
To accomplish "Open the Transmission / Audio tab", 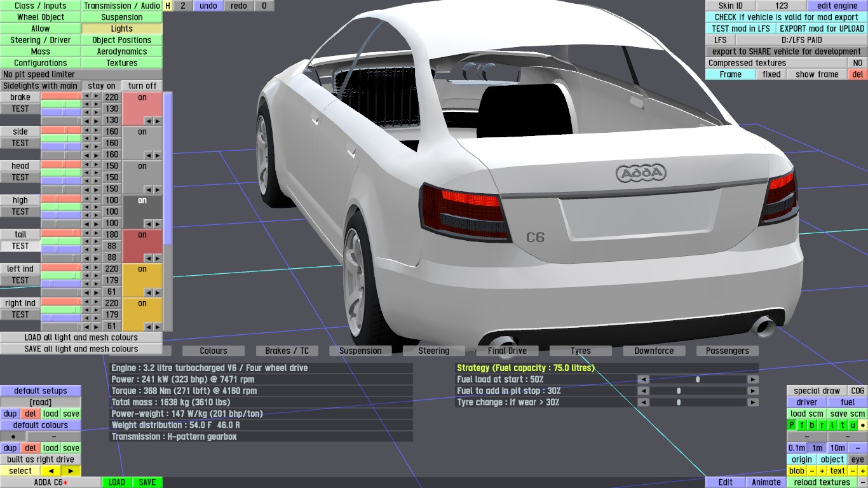I will (x=122, y=6).
